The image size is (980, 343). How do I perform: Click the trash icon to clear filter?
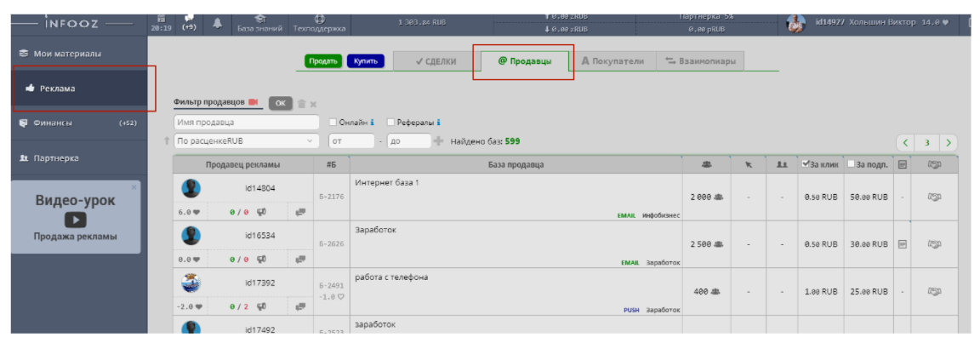[x=301, y=104]
